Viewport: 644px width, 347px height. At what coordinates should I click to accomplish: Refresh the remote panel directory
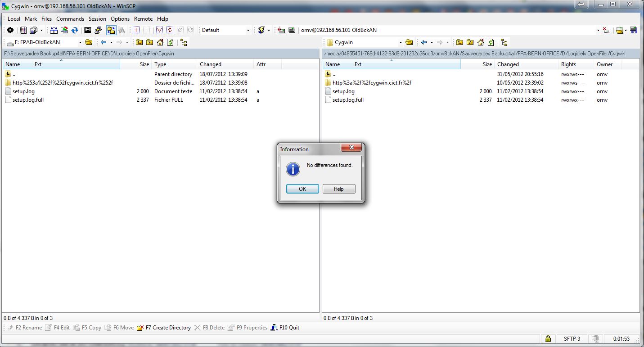pyautogui.click(x=491, y=42)
